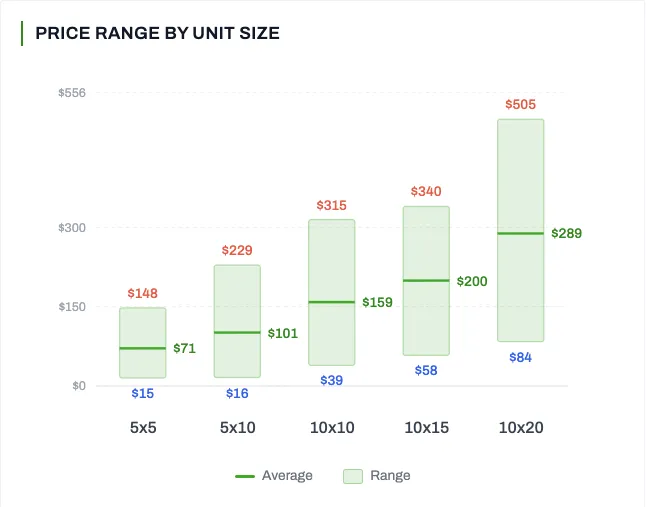Click the $289 average price label

point(566,233)
